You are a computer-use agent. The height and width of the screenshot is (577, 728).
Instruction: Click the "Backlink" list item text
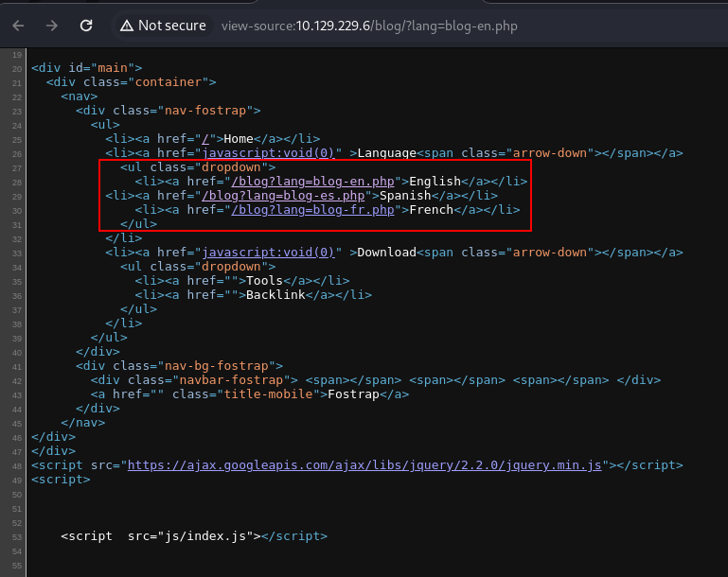(275, 295)
